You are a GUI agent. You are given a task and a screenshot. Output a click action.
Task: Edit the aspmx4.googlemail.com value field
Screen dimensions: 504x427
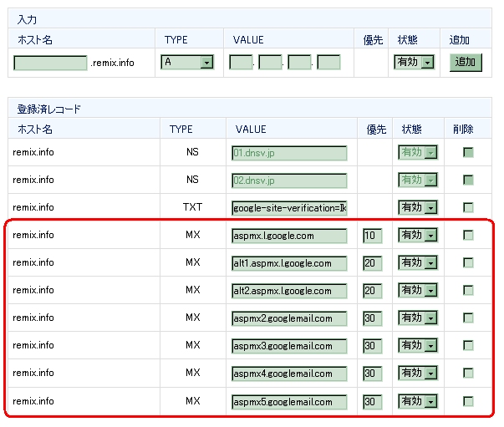pos(289,374)
